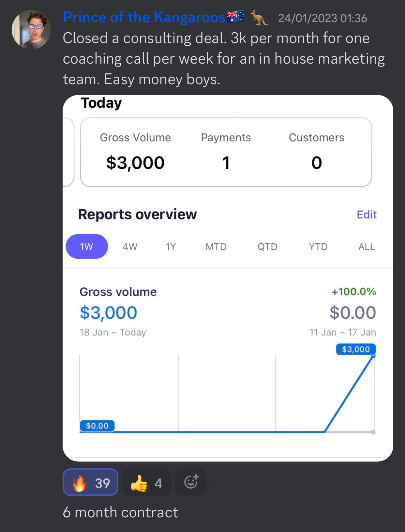This screenshot has width=405, height=532.
Task: Select the MTD time range tab
Action: click(x=216, y=247)
